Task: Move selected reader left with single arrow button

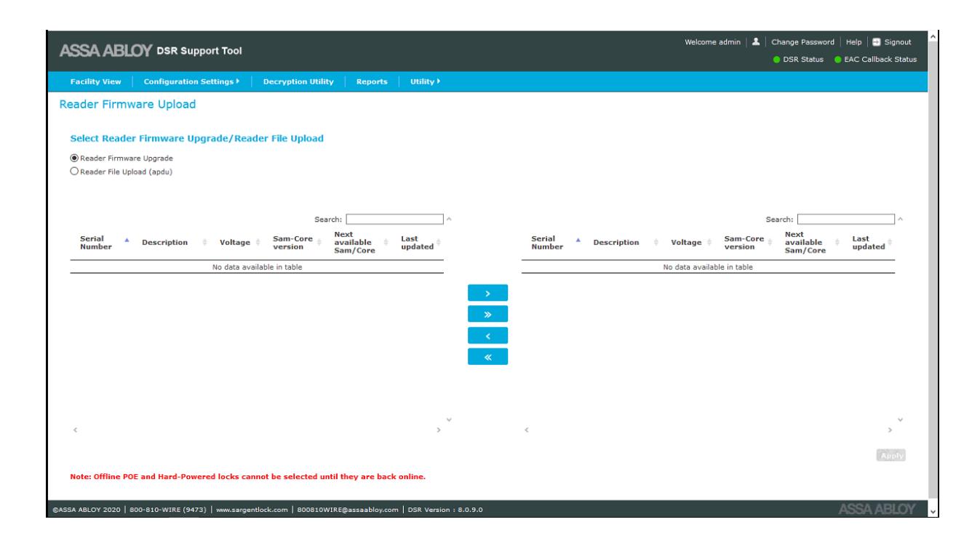Action: point(487,335)
